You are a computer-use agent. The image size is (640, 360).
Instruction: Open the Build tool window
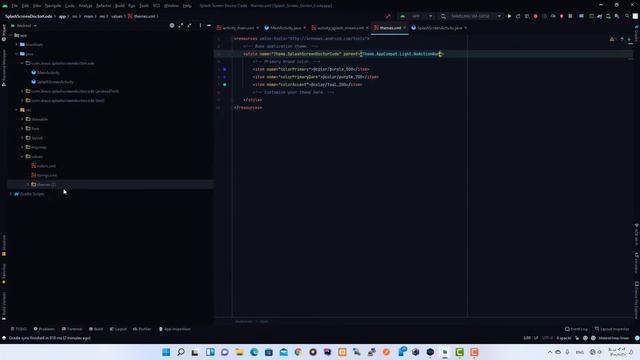[x=96, y=329]
